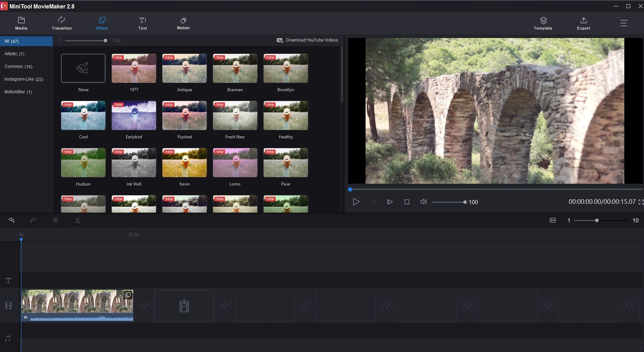
Task: Toggle audio mute on timeline clip
Action: (x=26, y=318)
